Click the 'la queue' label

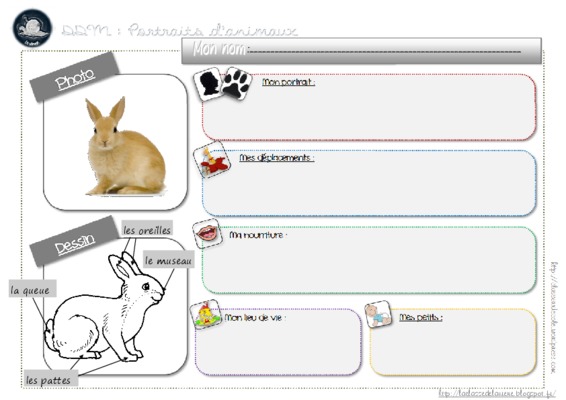[32, 289]
